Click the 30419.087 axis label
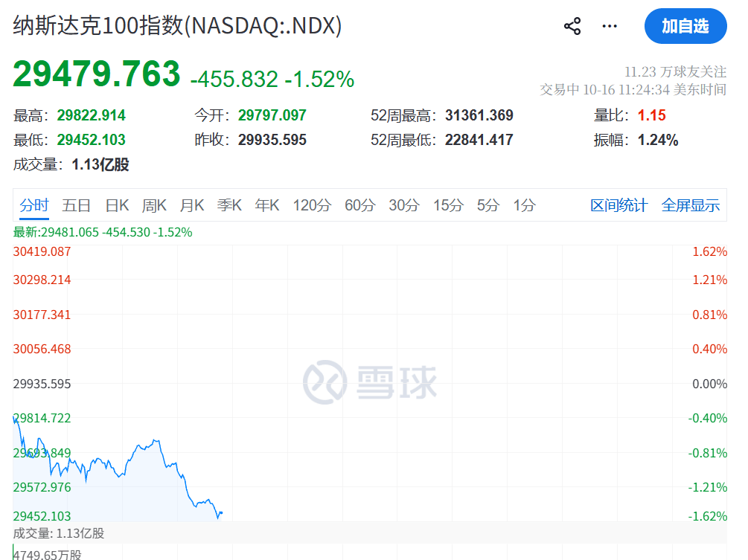 tap(42, 251)
